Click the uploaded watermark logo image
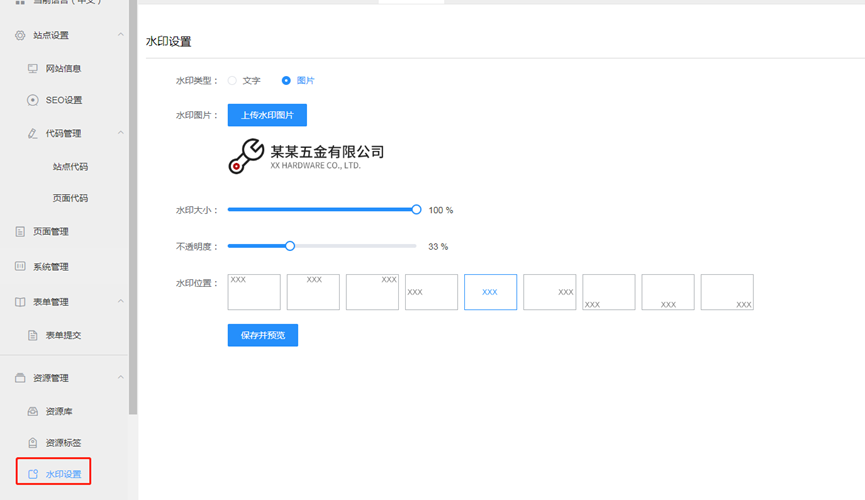Viewport: 865px width, 500px height. point(306,156)
